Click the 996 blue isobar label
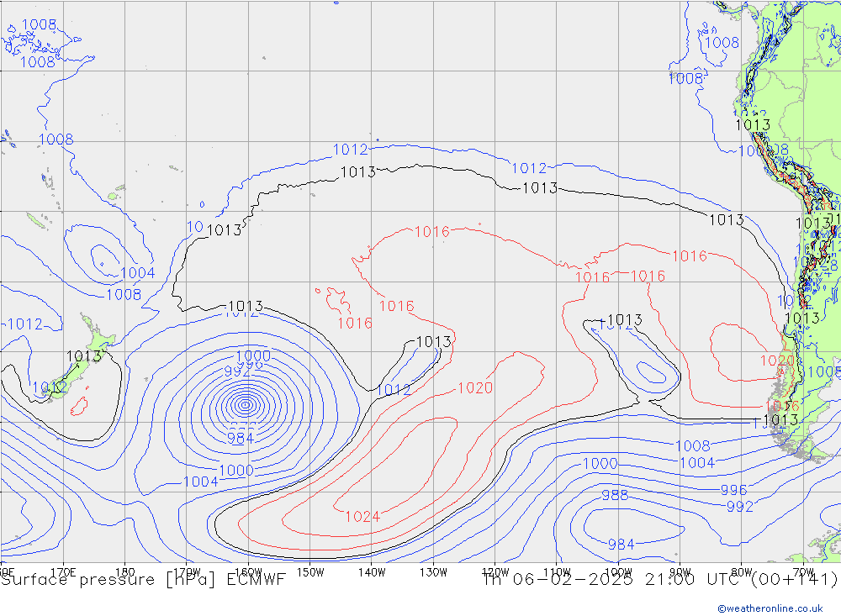This screenshot has width=841, height=616. (733, 491)
